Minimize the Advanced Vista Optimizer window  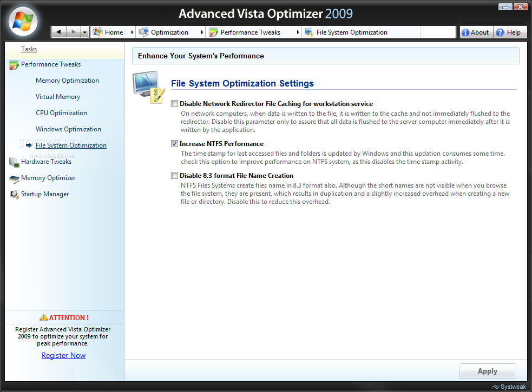[505, 6]
